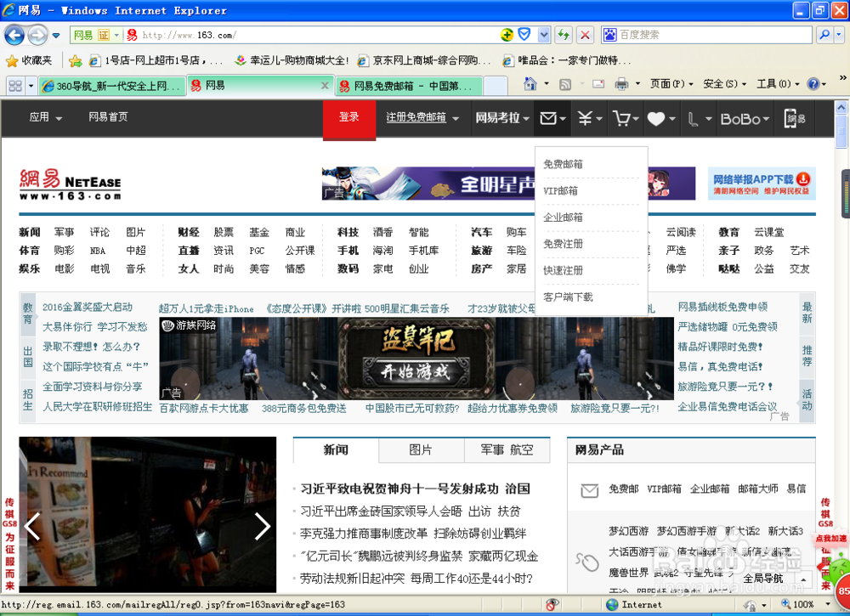850x616 pixels.
Task: Click the blue shield icon in address bar
Action: 524,35
